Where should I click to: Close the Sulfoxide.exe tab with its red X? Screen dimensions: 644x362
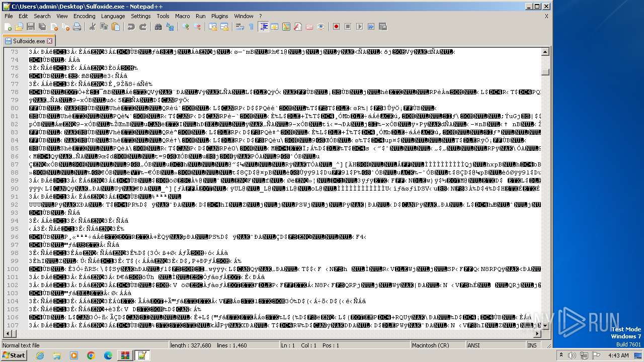tap(49, 41)
